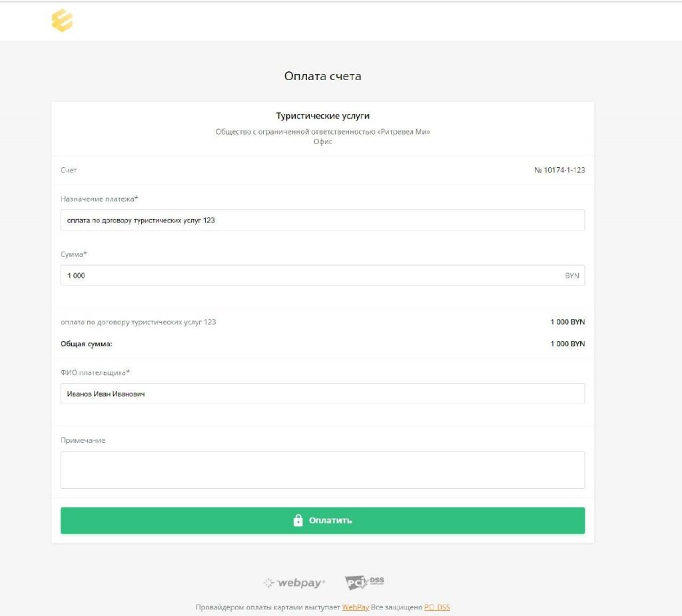Viewport: 682px width, 616px height.
Task: Select the ФИО плательщика name field
Action: tap(322, 394)
